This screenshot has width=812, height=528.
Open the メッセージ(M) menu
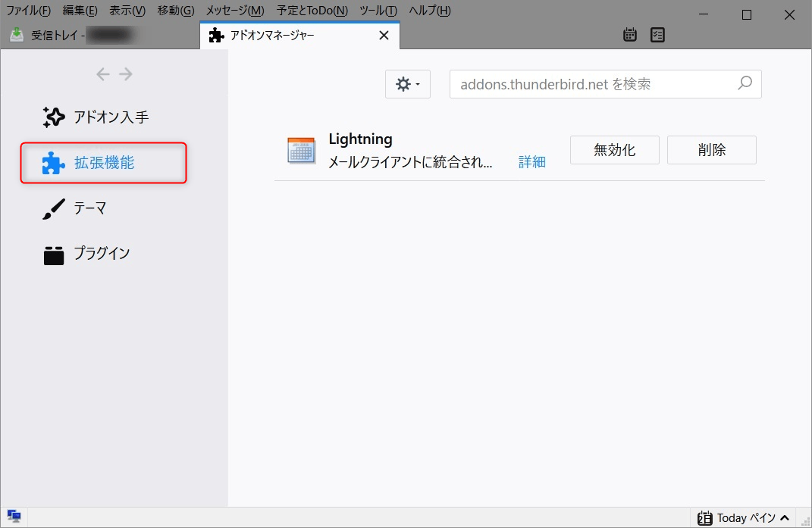click(x=235, y=11)
